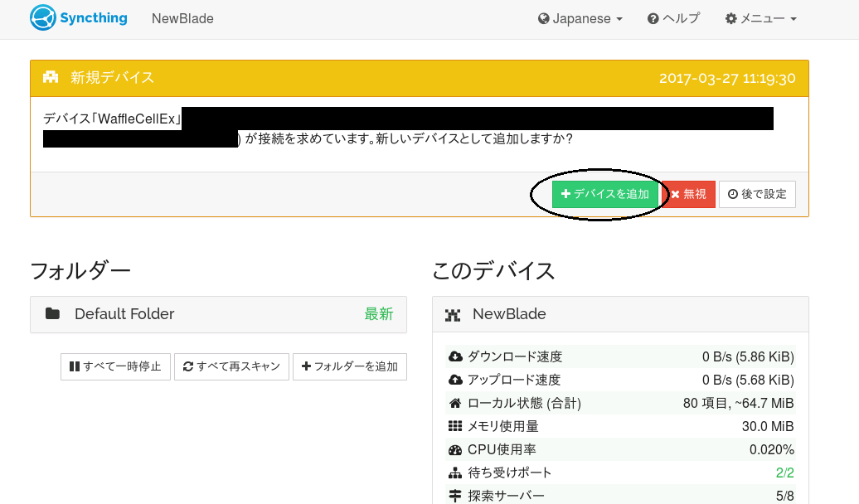Rescan all with すべて再スキャン

tap(231, 366)
